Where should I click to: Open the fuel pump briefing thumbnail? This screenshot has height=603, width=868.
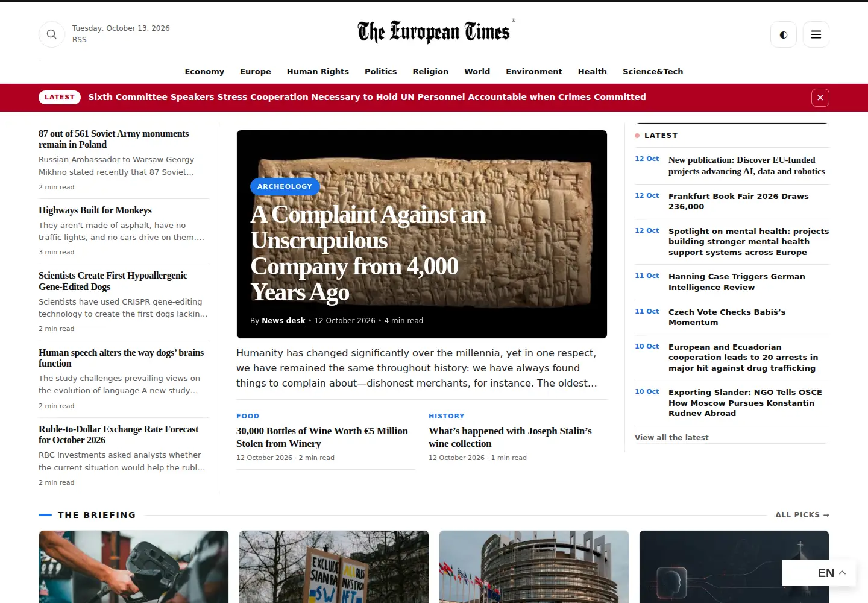click(134, 567)
